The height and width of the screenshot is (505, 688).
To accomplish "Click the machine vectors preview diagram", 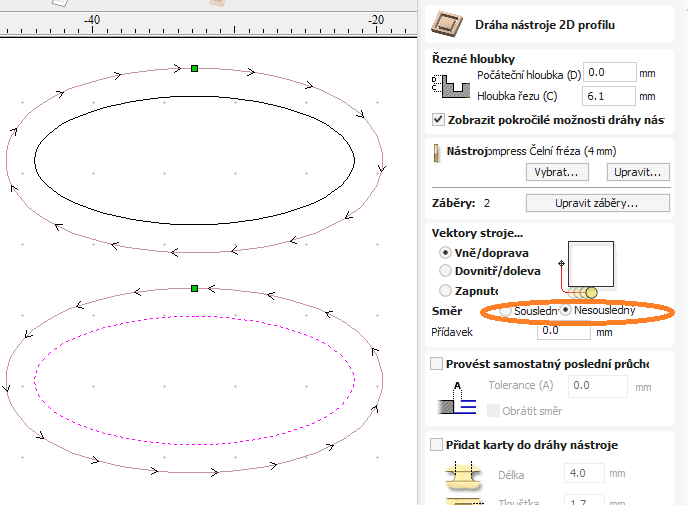I will coord(587,269).
